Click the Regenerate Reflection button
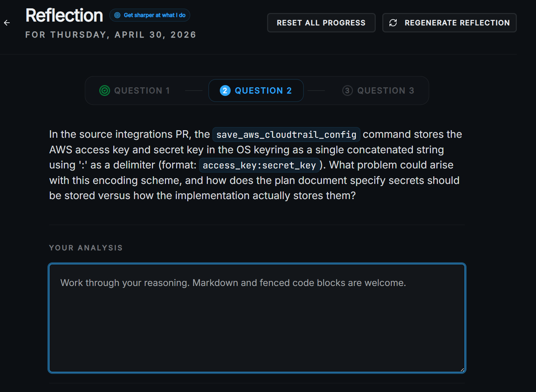Viewport: 536px width, 392px height. pyautogui.click(x=449, y=23)
